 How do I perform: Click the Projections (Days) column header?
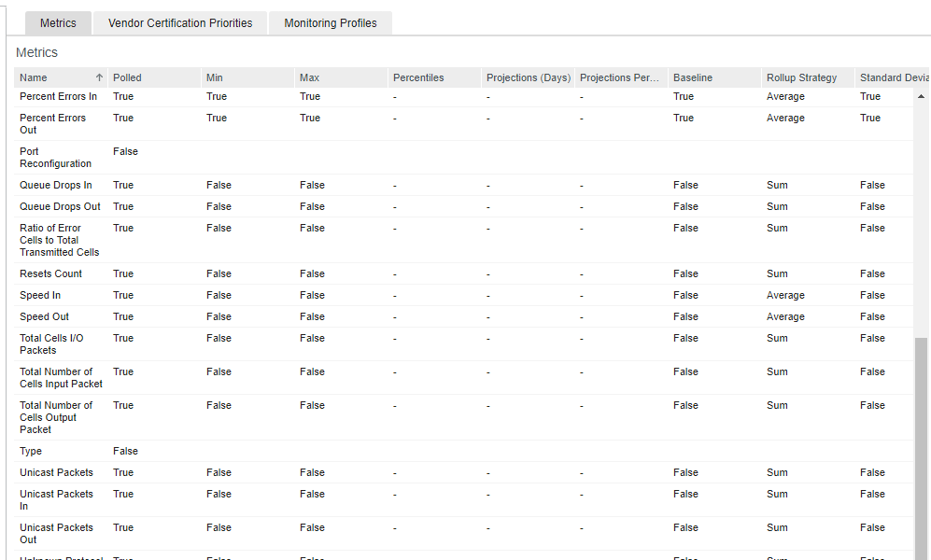click(528, 77)
